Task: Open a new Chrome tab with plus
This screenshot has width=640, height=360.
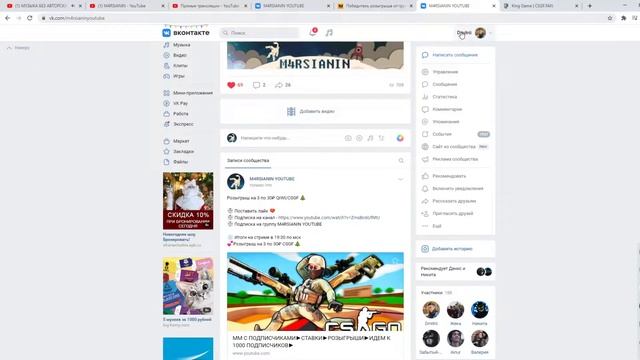Action: (589, 6)
